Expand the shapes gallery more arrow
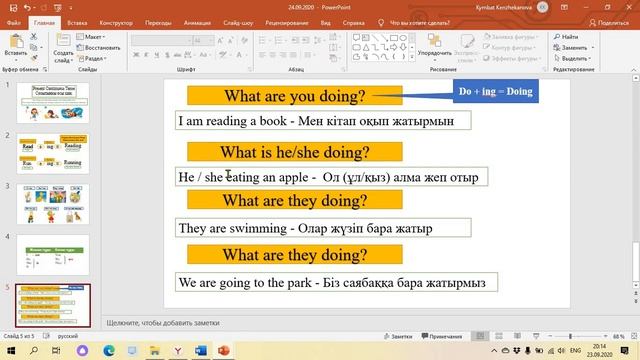This screenshot has height=360, width=640. pos(412,58)
